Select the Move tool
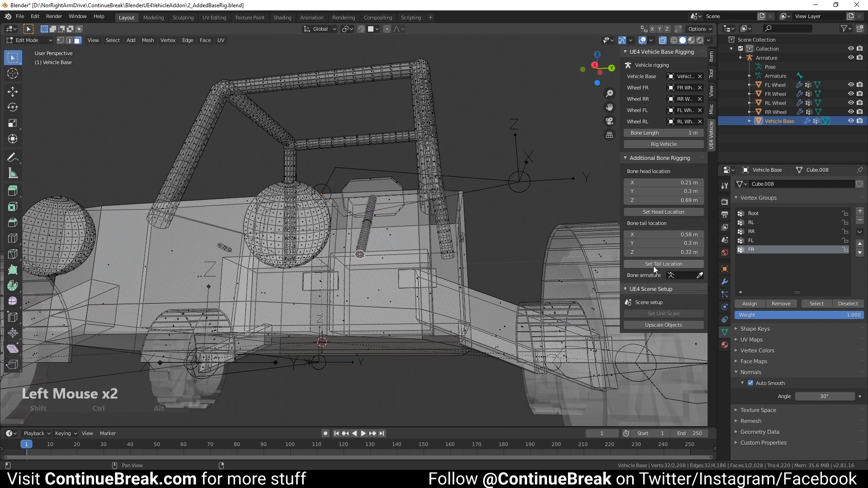This screenshot has height=488, width=868. tap(13, 92)
